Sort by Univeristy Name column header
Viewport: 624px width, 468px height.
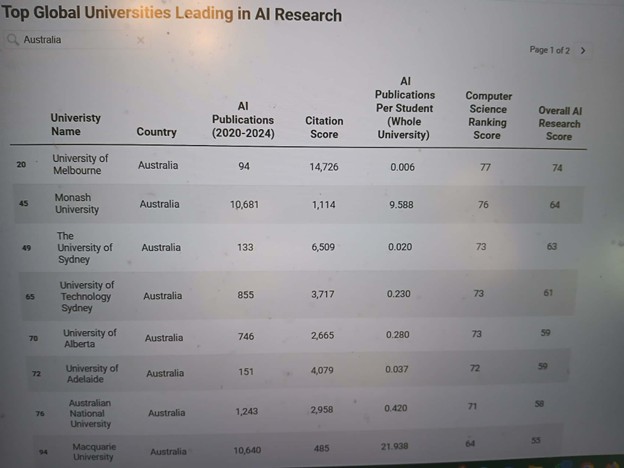coord(76,124)
